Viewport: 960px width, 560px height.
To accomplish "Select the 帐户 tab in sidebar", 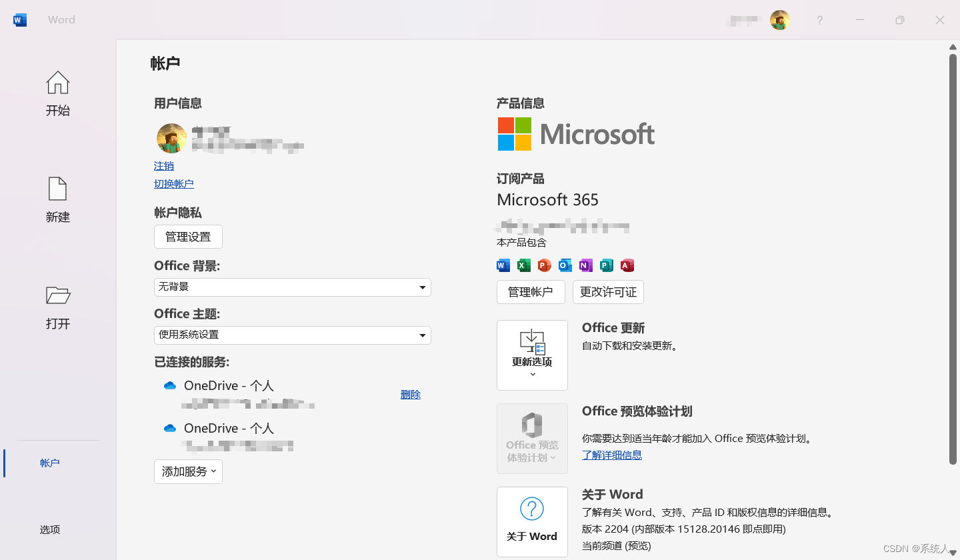I will click(x=50, y=463).
